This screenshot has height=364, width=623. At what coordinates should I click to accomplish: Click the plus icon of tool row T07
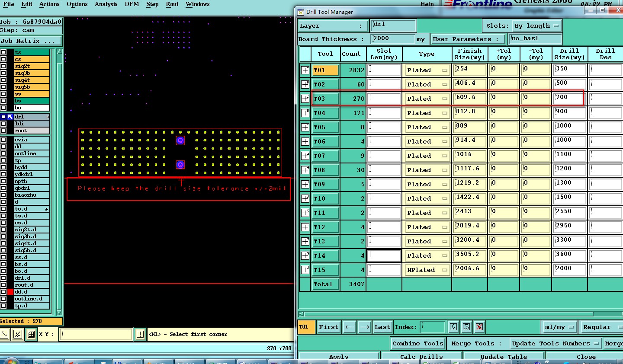pos(305,156)
